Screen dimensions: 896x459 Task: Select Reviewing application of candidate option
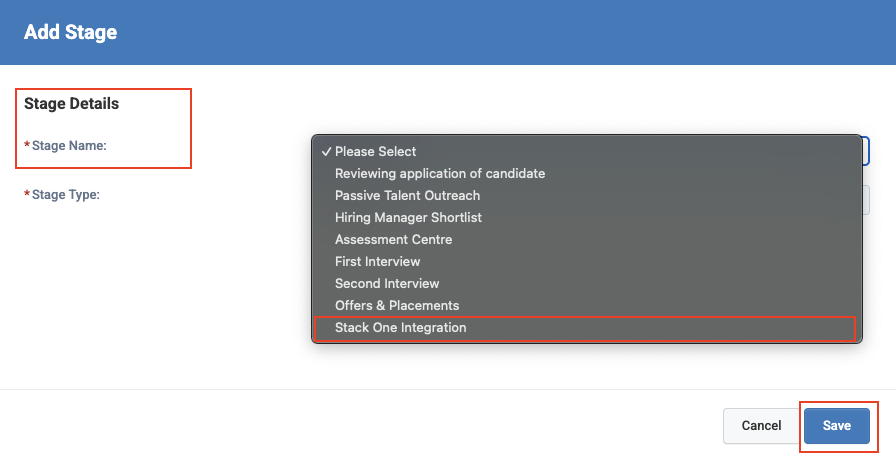pyautogui.click(x=440, y=174)
